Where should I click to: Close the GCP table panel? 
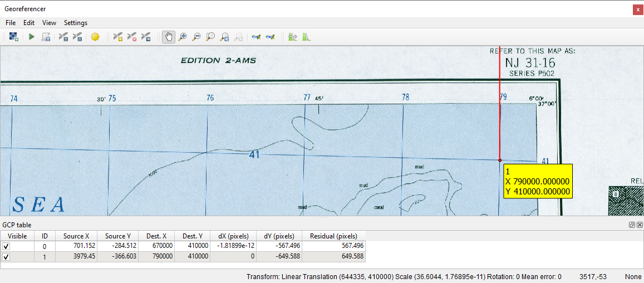tap(639, 225)
